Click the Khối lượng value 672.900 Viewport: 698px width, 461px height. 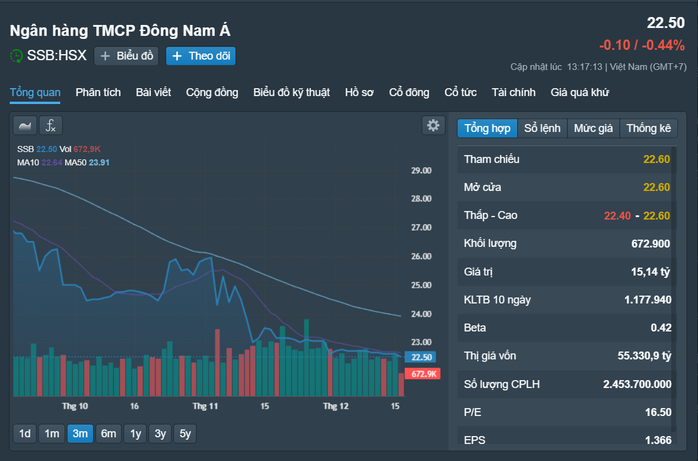point(650,244)
